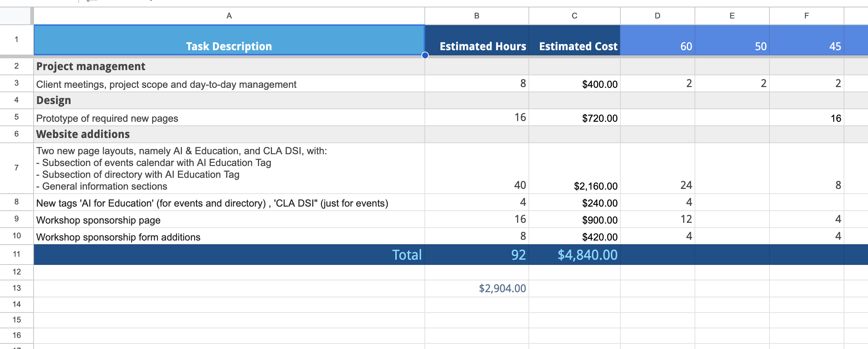
Task: Click the blue selection handle on Task Description
Action: [x=425, y=55]
